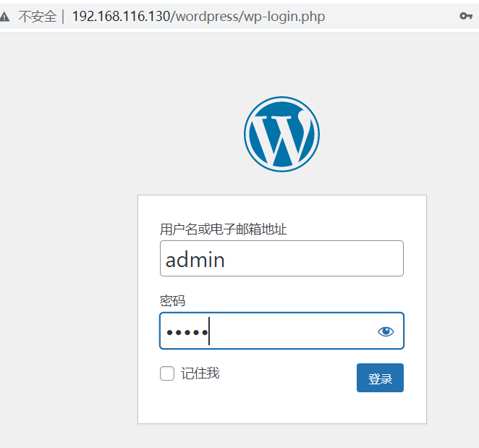Show password with the eye icon

coord(386,331)
